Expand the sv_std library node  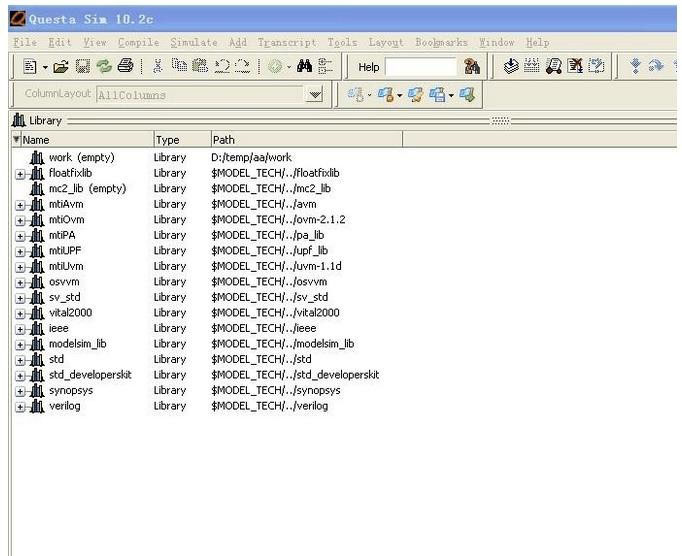click(x=20, y=298)
